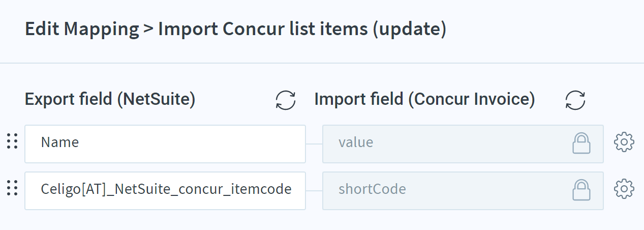Viewport: 644px width, 230px height.
Task: Click the Edit Mapping breadcrumb text
Action: (82, 30)
